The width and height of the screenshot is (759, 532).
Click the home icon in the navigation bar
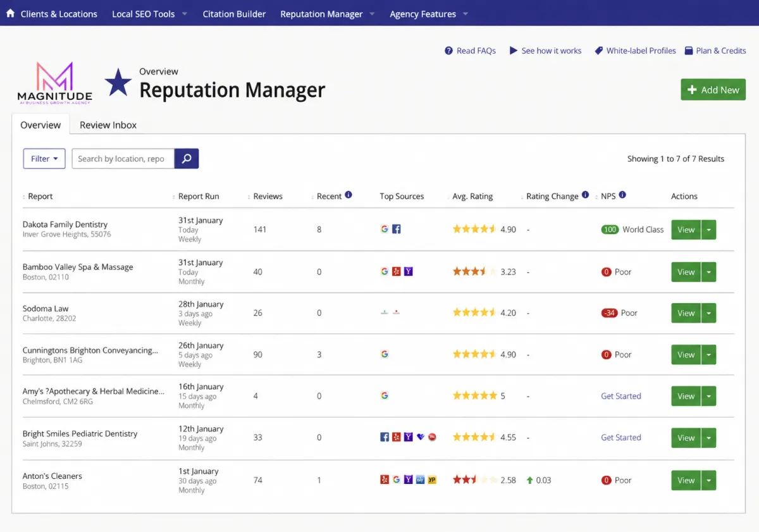pyautogui.click(x=10, y=13)
